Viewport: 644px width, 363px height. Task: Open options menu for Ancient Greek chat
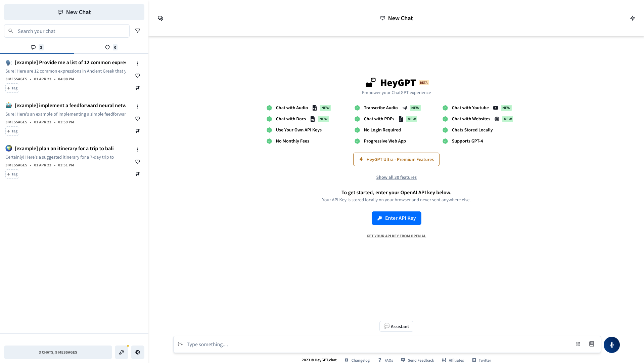[x=138, y=64]
